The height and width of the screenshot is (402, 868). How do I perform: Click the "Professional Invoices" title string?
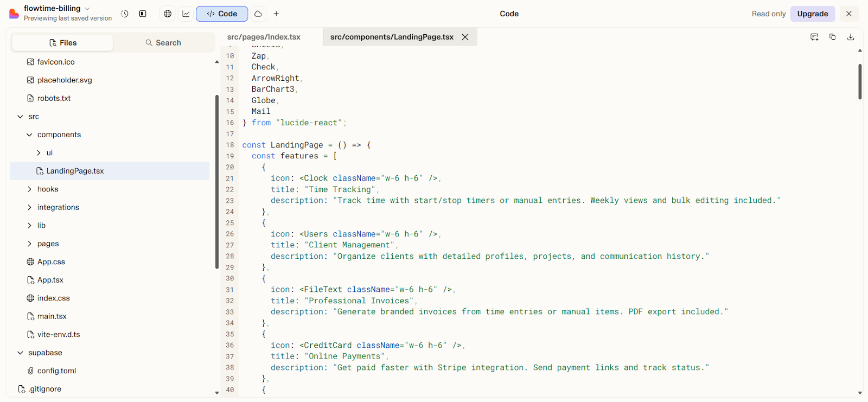[x=359, y=301]
